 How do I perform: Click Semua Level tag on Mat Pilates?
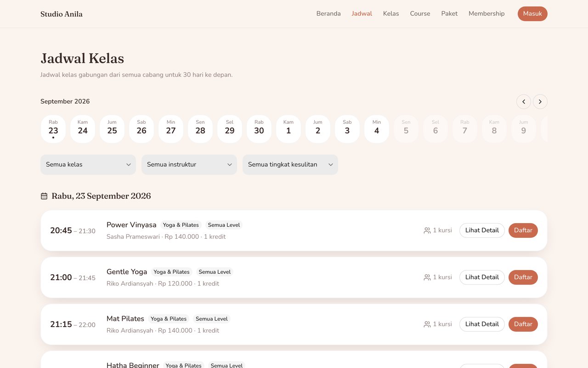coord(212,319)
